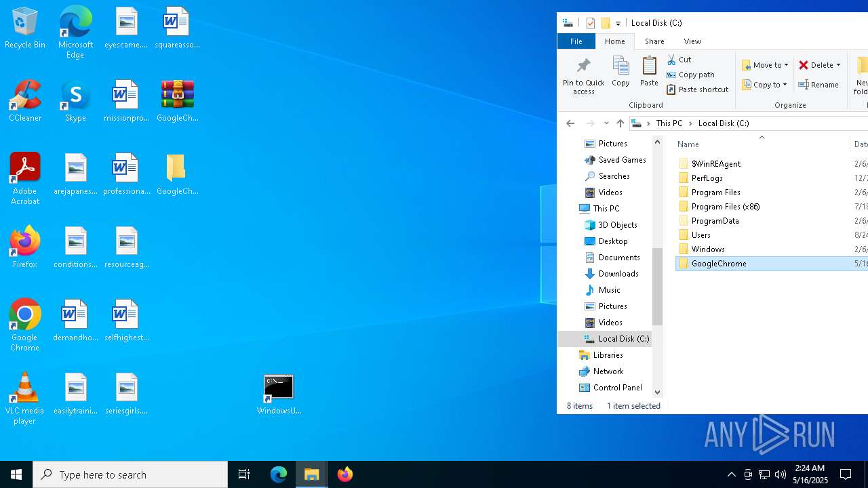Image resolution: width=868 pixels, height=488 pixels.
Task: Select the VLC media player desktop icon
Action: coord(25,399)
